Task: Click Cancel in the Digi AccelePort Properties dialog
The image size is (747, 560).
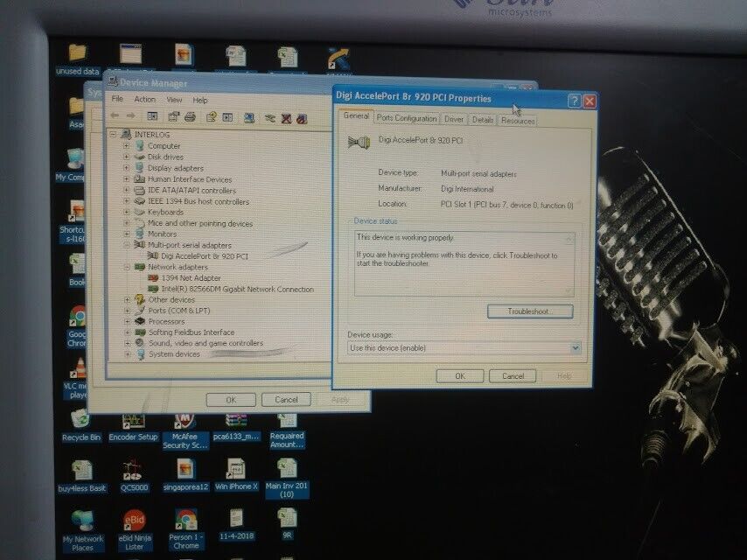Action: 513,376
